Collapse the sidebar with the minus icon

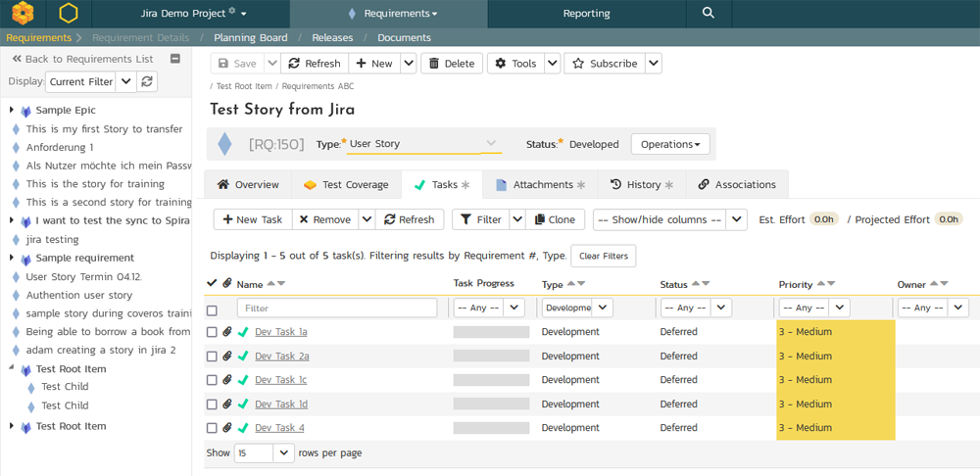coord(175,59)
